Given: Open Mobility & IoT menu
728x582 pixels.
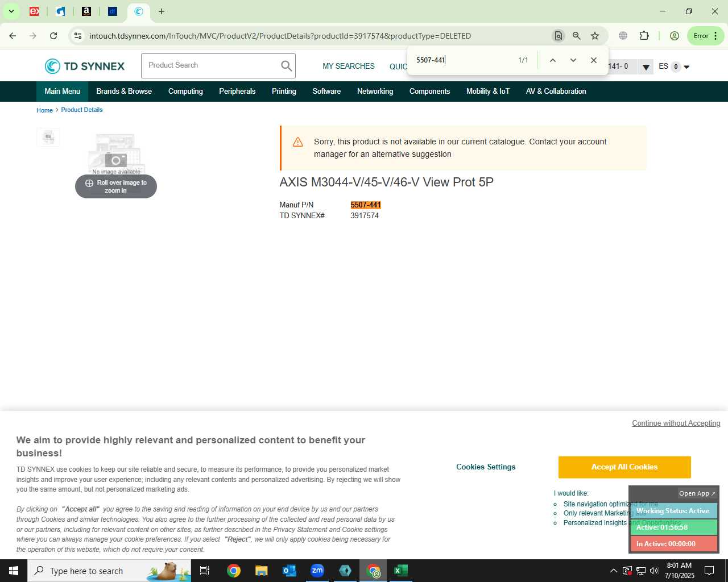Looking at the screenshot, I should click(488, 92).
